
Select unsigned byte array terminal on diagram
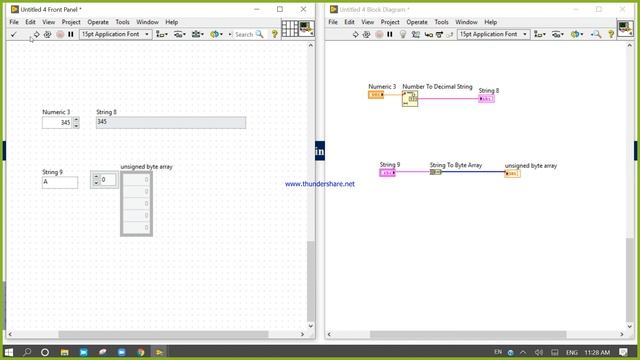[x=512, y=173]
